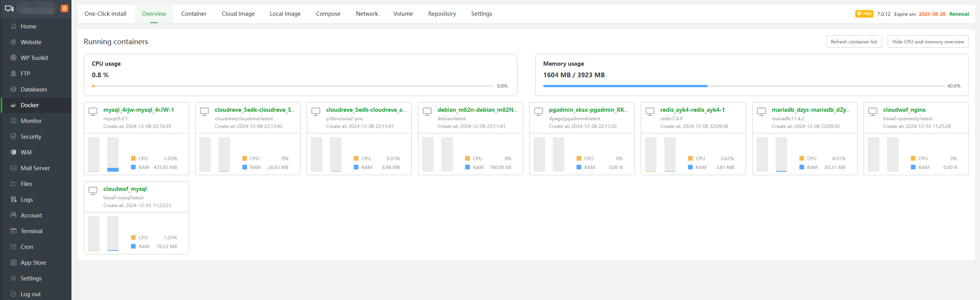Image resolution: width=980 pixels, height=300 pixels.
Task: Click the orange notification count badge
Action: click(65, 8)
